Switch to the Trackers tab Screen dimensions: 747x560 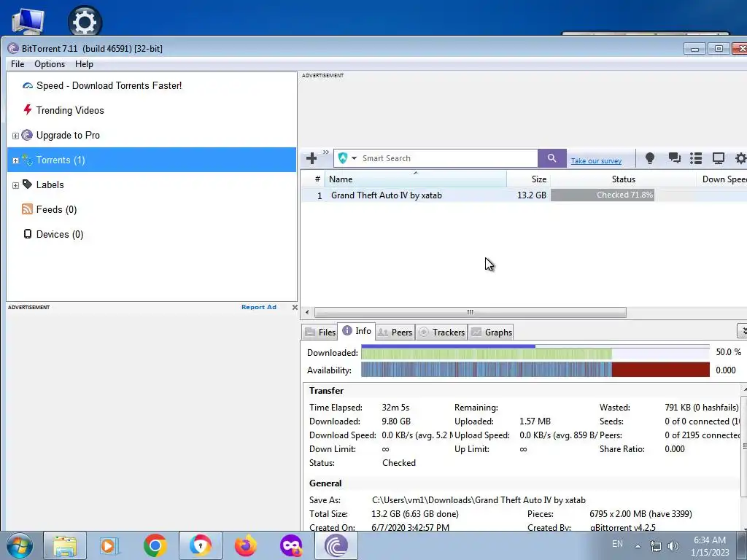(441, 332)
